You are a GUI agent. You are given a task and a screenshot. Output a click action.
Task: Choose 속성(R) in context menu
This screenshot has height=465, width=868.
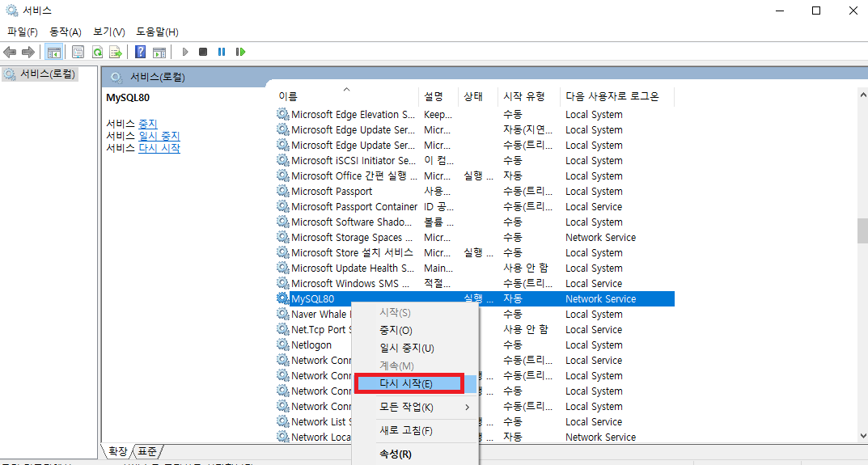(415, 454)
